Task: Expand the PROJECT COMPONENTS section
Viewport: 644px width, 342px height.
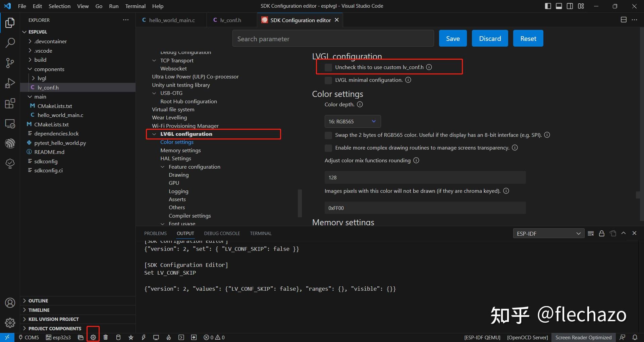Action: tap(55, 329)
